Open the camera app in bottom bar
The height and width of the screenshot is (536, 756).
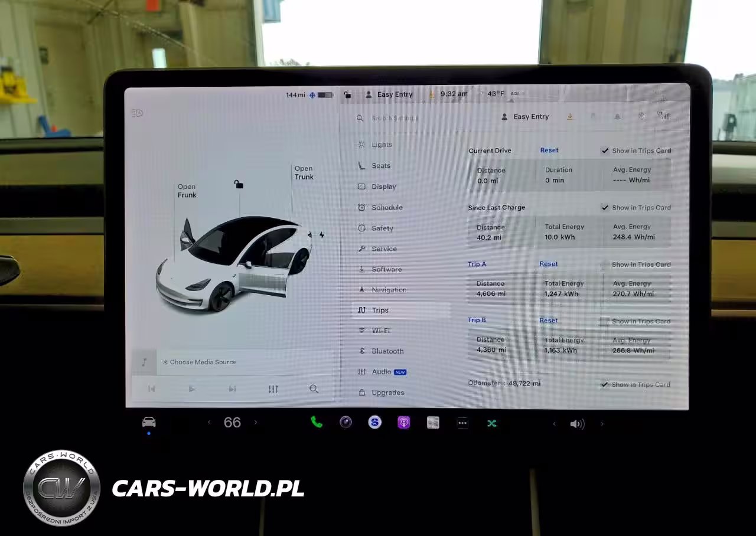[346, 422]
